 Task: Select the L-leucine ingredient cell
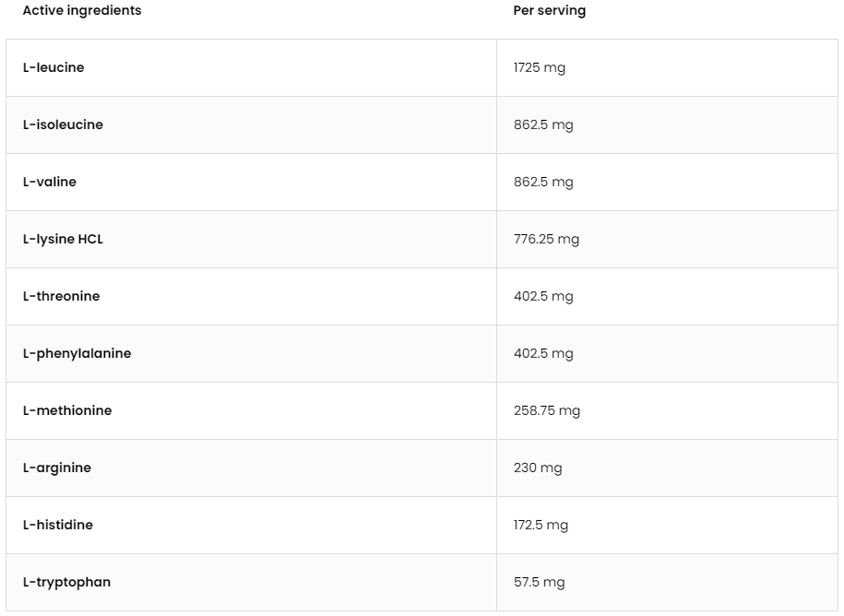point(53,67)
